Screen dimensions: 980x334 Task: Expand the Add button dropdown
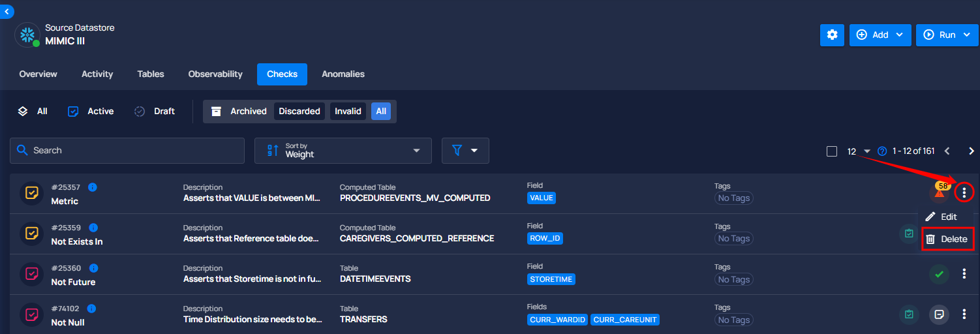point(880,35)
